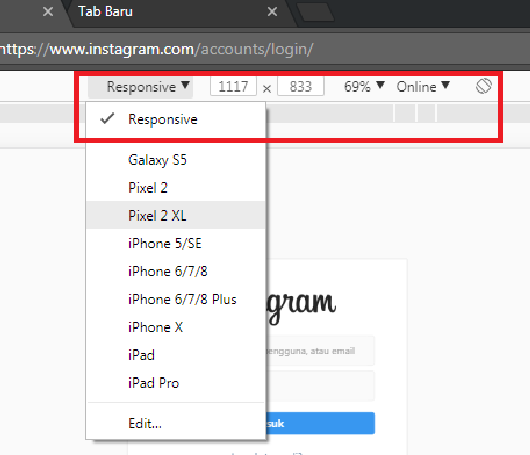Click the rotate device orientation icon

pos(483,86)
